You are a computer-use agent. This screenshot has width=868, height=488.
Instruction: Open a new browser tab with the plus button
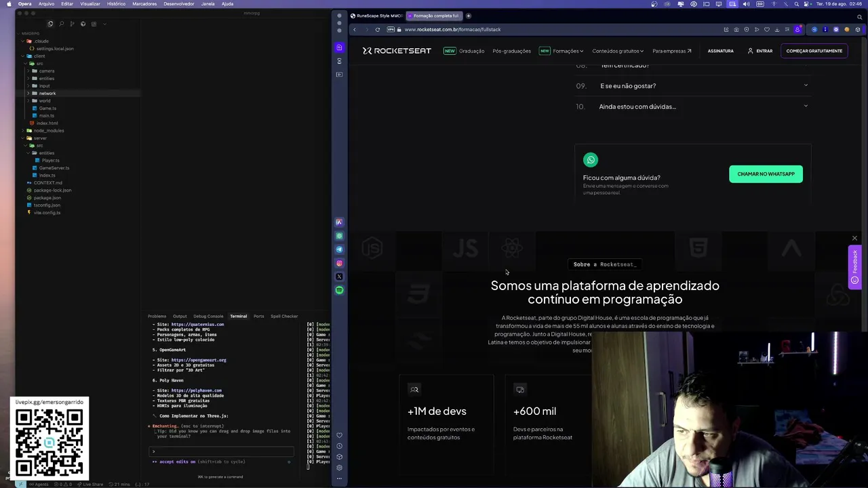coord(468,16)
